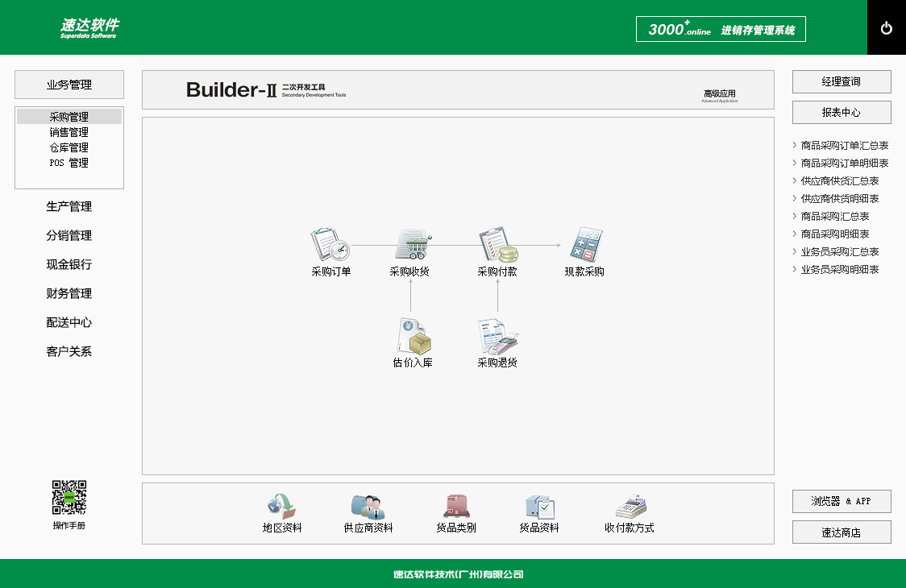
Task: Open 供应商资料 supplier icon
Action: 368,507
